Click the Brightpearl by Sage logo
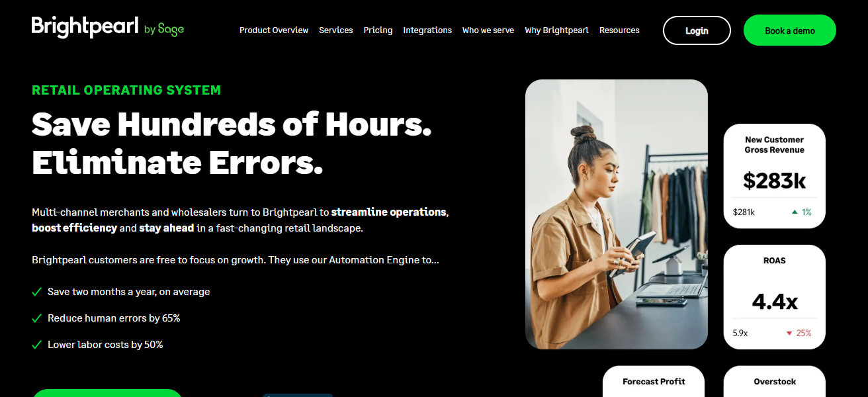 [x=108, y=27]
